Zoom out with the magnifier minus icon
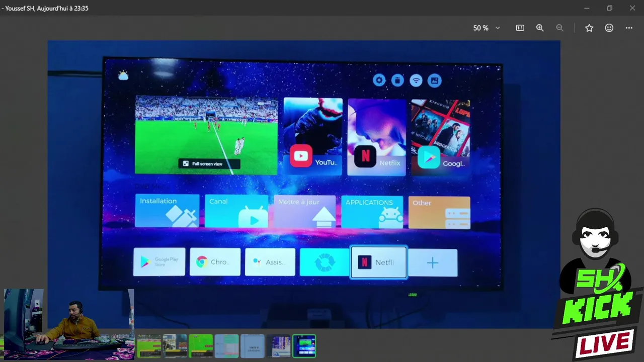644x362 pixels. pos(559,28)
